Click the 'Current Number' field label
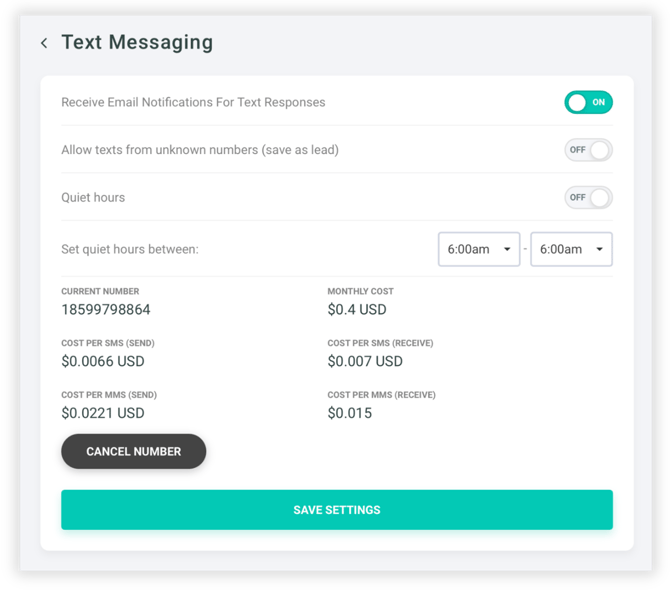The width and height of the screenshot is (670, 591). [x=100, y=291]
